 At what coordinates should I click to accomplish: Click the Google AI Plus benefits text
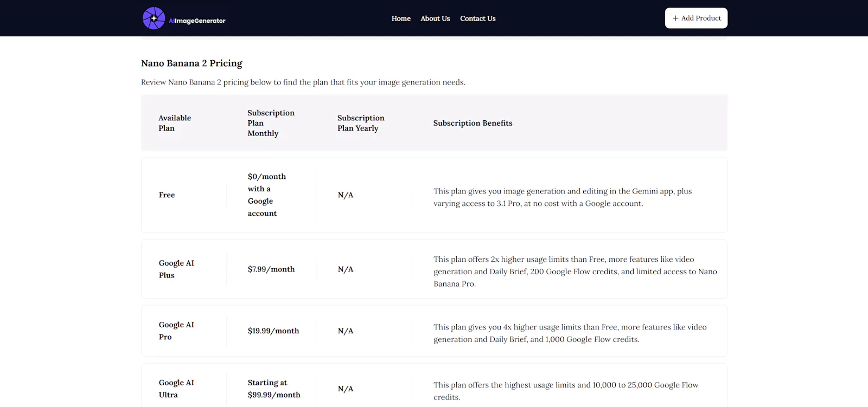[x=575, y=272]
